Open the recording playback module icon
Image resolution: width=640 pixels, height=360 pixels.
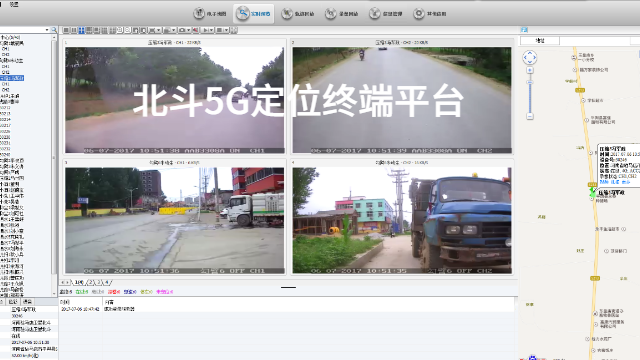pyautogui.click(x=330, y=13)
